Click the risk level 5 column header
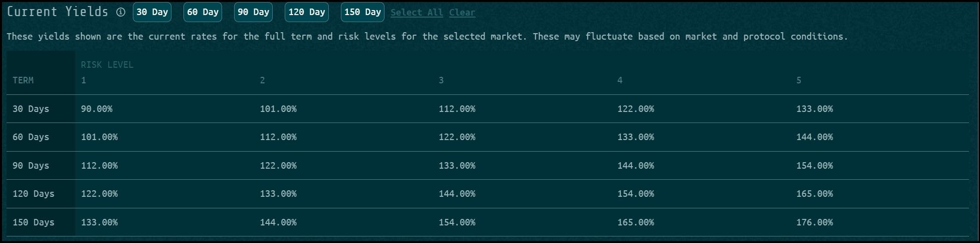Image resolution: width=980 pixels, height=243 pixels. coord(799,80)
